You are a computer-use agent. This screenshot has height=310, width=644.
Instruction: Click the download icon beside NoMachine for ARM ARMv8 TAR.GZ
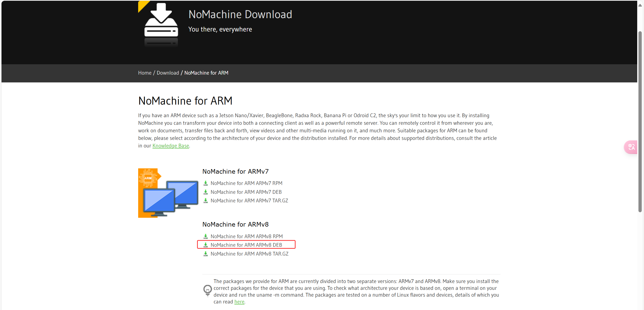[x=206, y=254]
